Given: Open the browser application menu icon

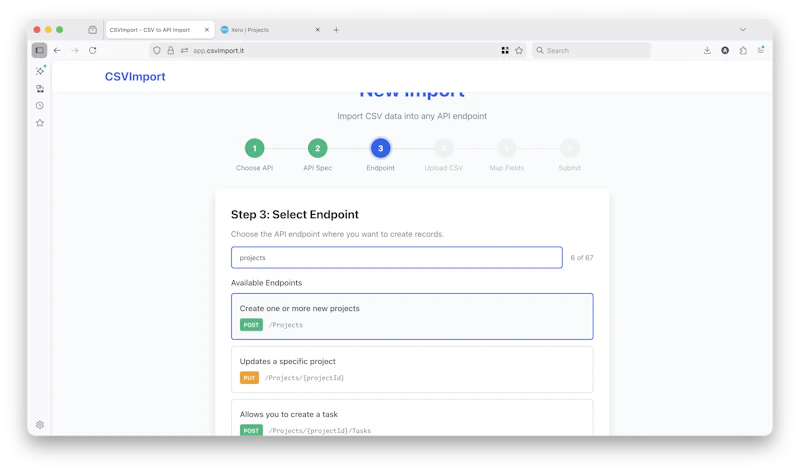Looking at the screenshot, I should pos(761,51).
